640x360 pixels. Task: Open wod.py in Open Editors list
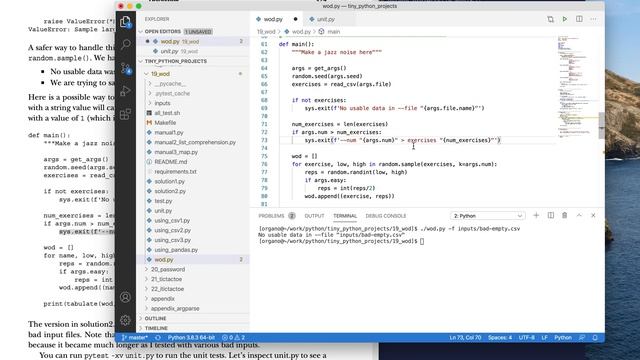[194, 41]
